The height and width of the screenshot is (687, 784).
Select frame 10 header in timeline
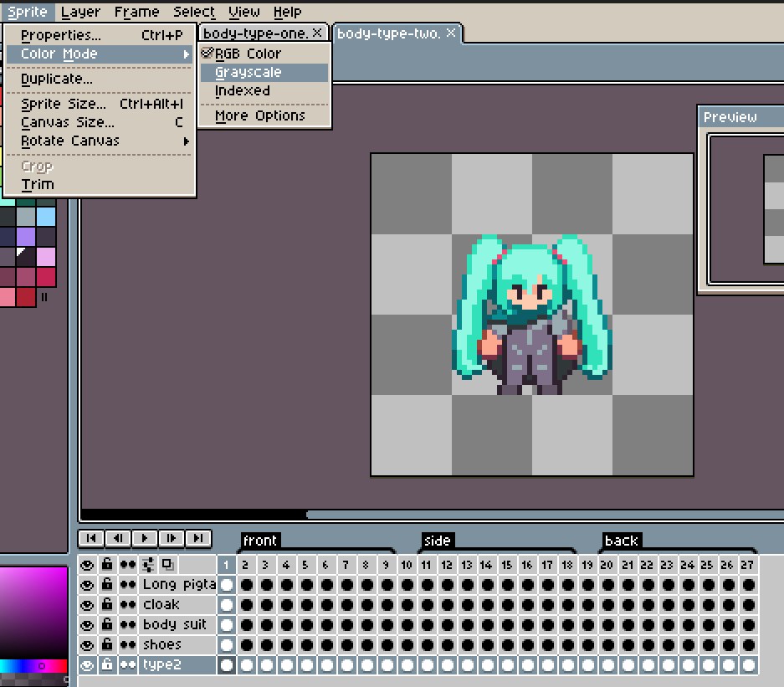407,565
